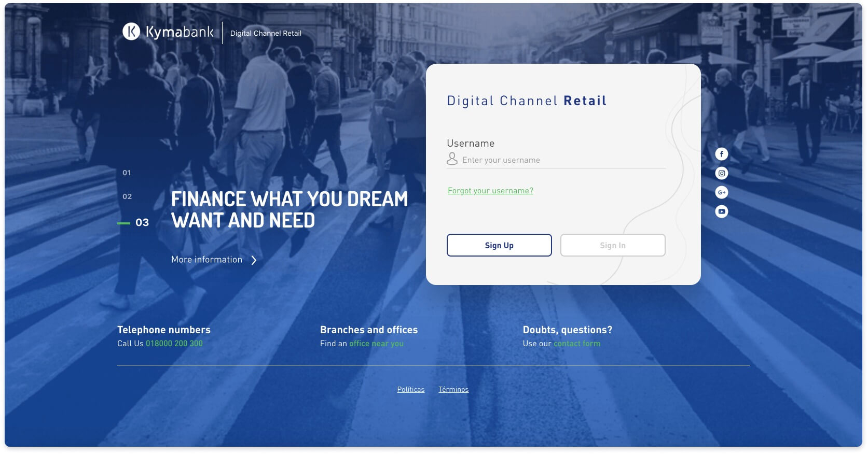Click the user icon beside username field
The image size is (868, 454).
tap(452, 159)
